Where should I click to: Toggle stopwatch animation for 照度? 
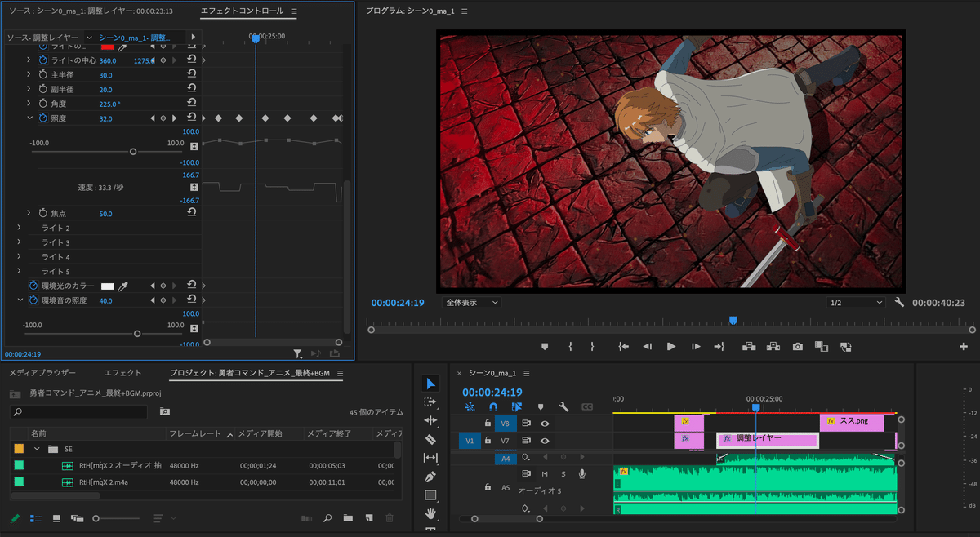42,118
